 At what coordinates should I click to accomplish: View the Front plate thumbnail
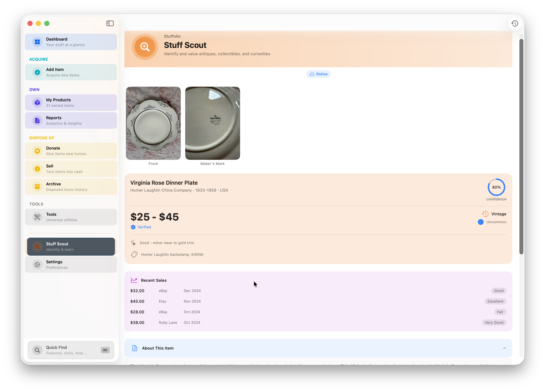(x=153, y=123)
